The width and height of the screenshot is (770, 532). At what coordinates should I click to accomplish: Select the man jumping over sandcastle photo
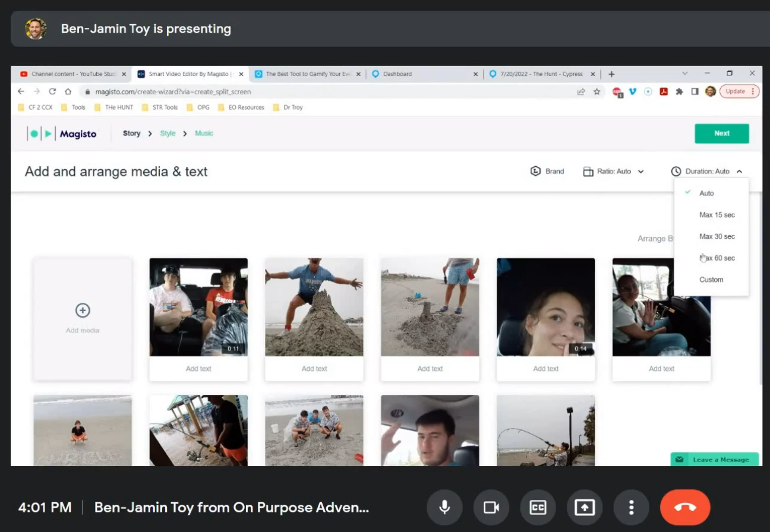point(314,307)
